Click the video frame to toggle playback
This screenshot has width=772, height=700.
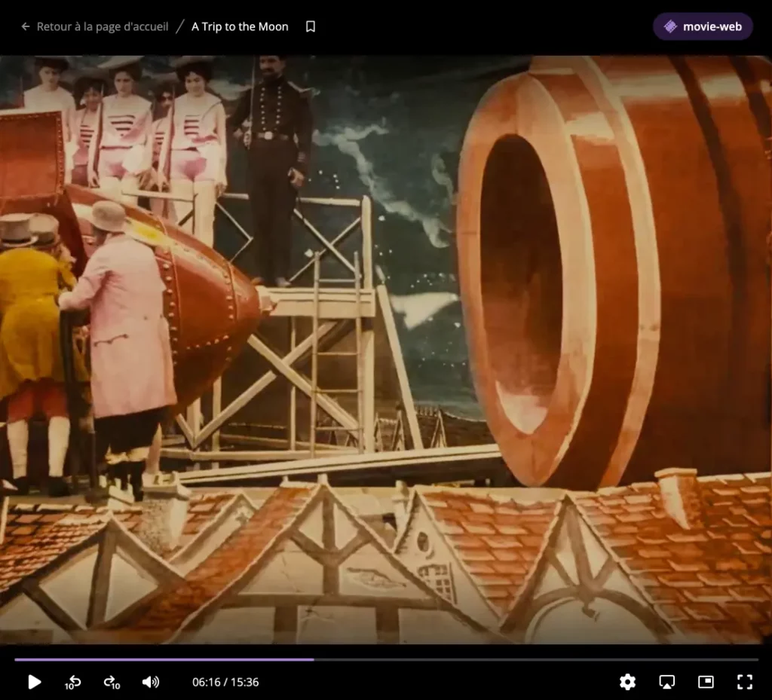pos(386,350)
